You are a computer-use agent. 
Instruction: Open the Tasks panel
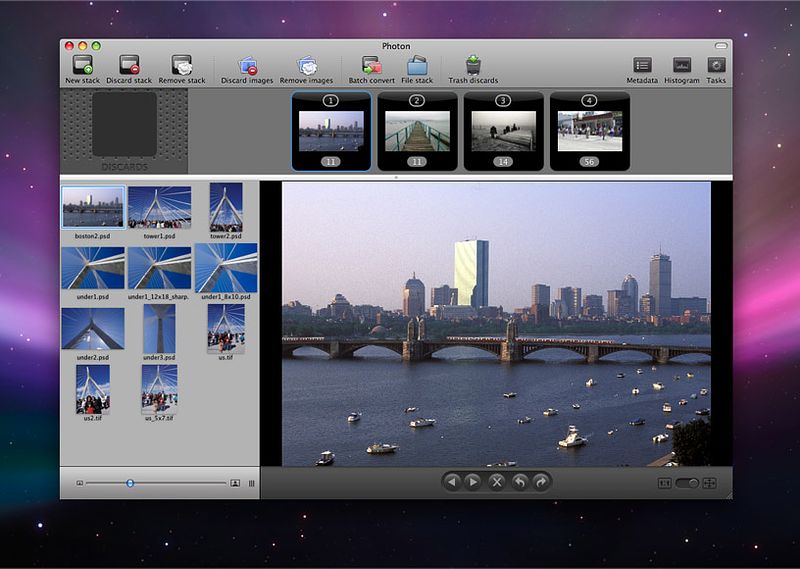click(x=716, y=66)
